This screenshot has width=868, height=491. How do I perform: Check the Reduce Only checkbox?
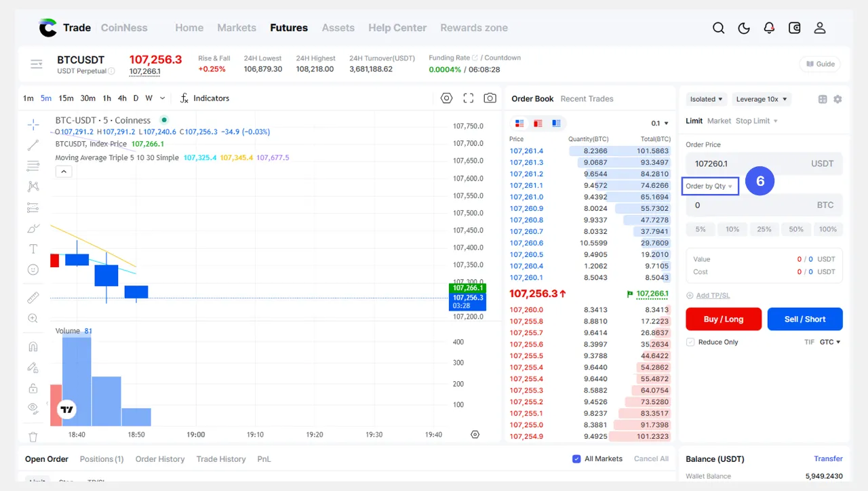(690, 342)
